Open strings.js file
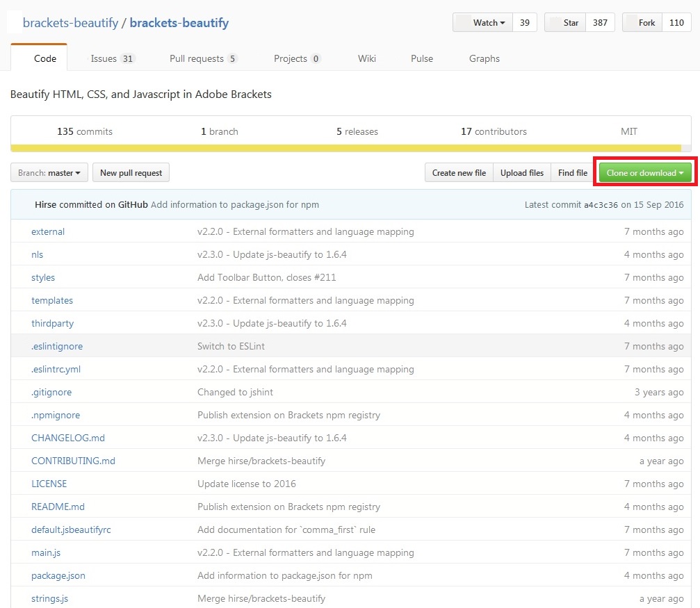 (x=49, y=599)
